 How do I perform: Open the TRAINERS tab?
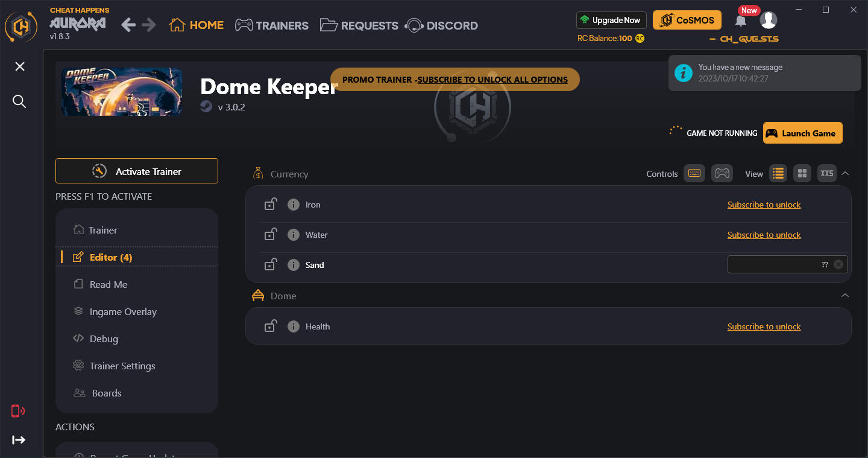coord(272,25)
